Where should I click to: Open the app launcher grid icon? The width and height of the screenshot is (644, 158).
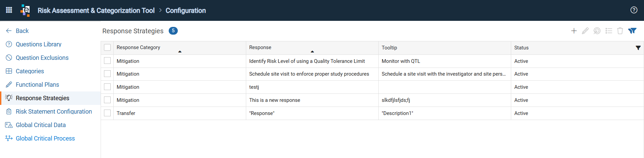pyautogui.click(x=9, y=10)
